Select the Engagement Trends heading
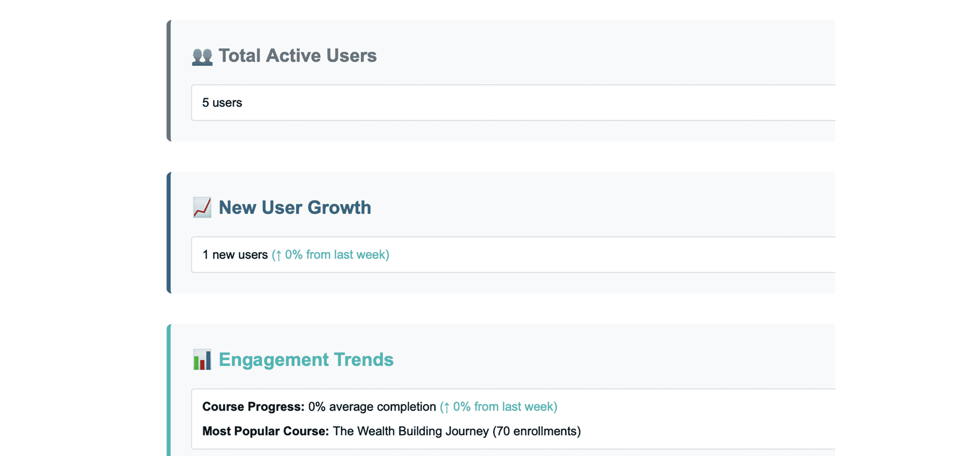The image size is (980, 456). [306, 360]
